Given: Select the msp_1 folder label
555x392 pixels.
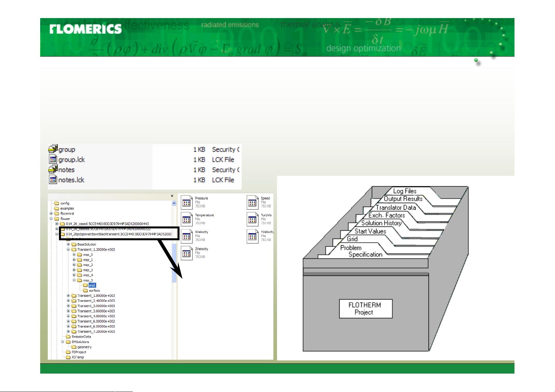Looking at the screenshot, I should [x=88, y=260].
